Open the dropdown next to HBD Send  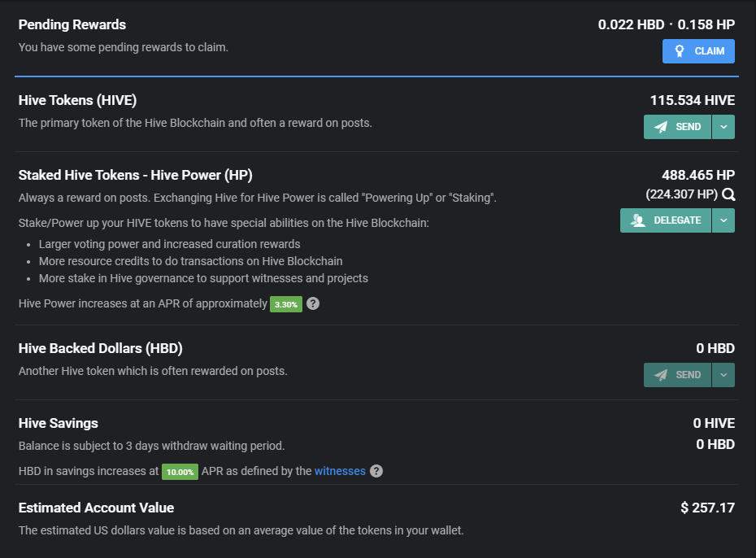click(723, 375)
